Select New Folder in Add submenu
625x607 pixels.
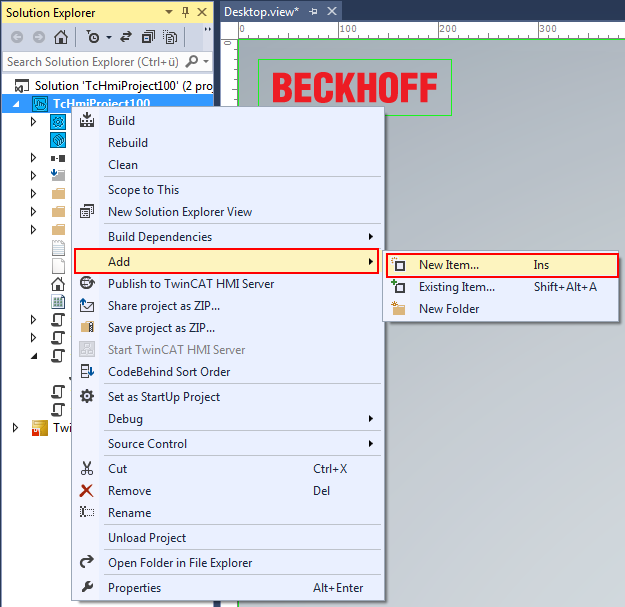502,309
